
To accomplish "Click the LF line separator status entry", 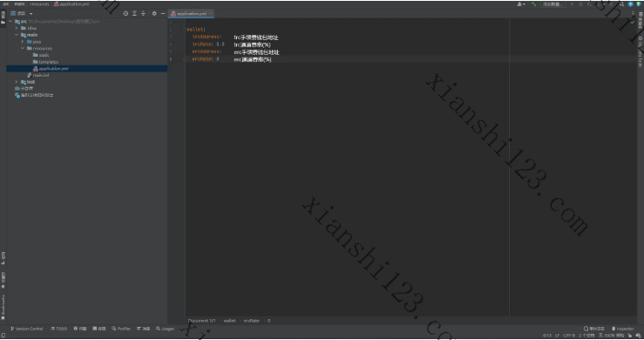I will (x=557, y=336).
